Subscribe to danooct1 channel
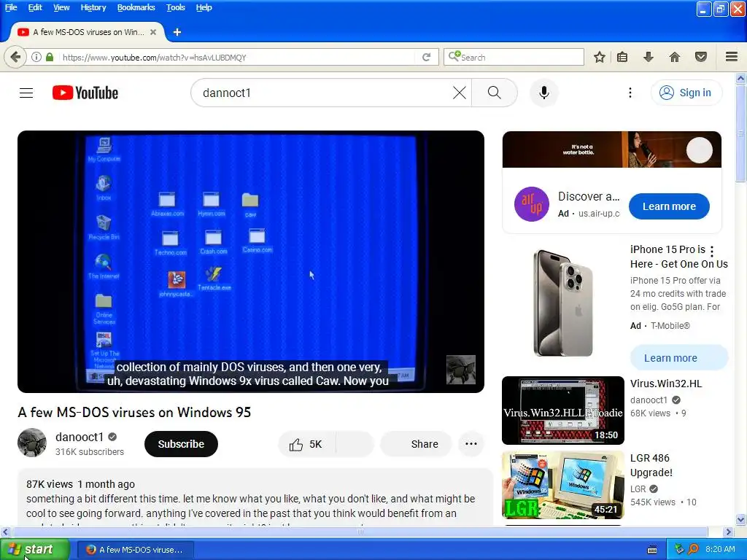The height and width of the screenshot is (560, 747). point(181,444)
